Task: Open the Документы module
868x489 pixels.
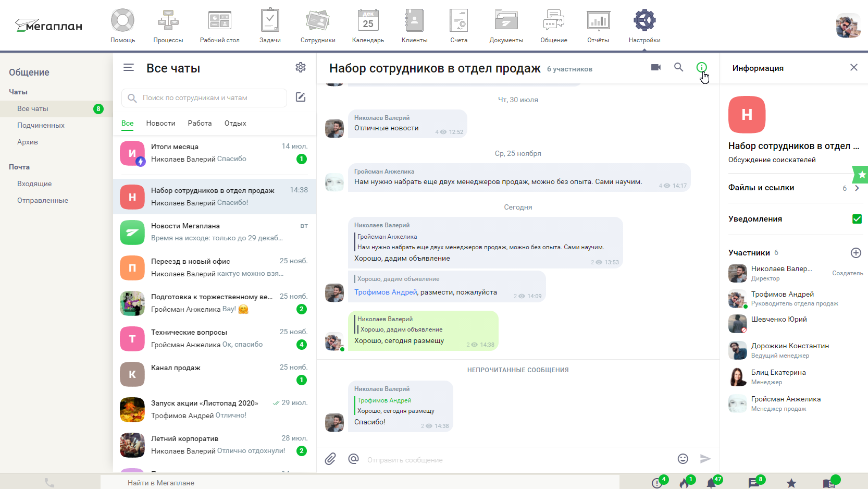Action: [506, 26]
